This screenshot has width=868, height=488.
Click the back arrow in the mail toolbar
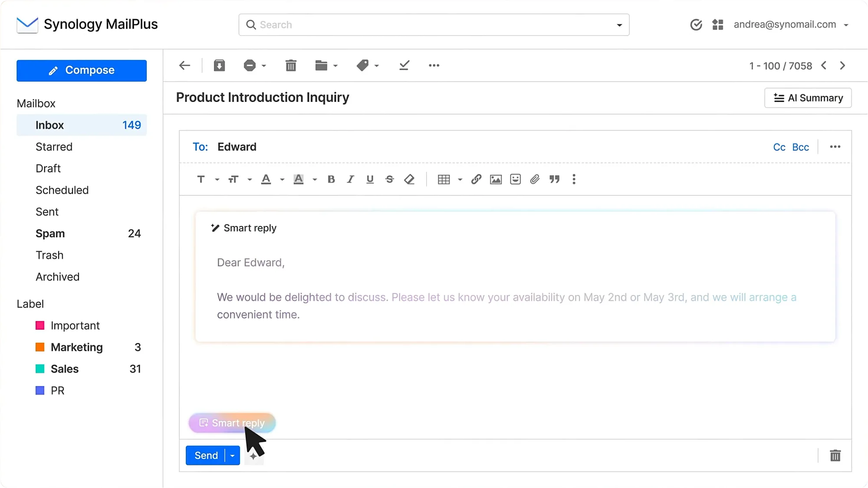coord(185,66)
